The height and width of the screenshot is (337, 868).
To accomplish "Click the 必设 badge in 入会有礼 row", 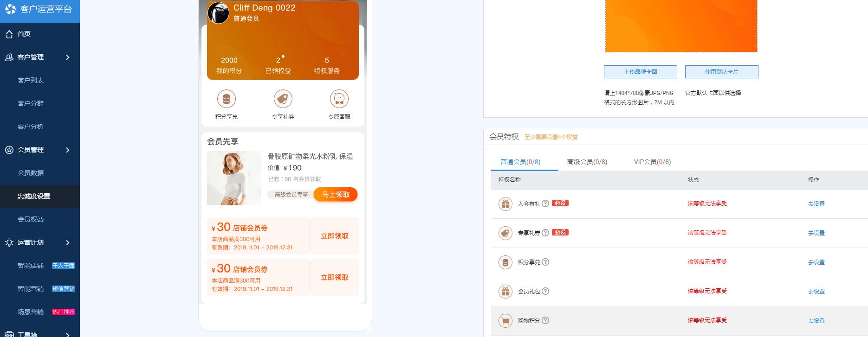I will coord(560,203).
